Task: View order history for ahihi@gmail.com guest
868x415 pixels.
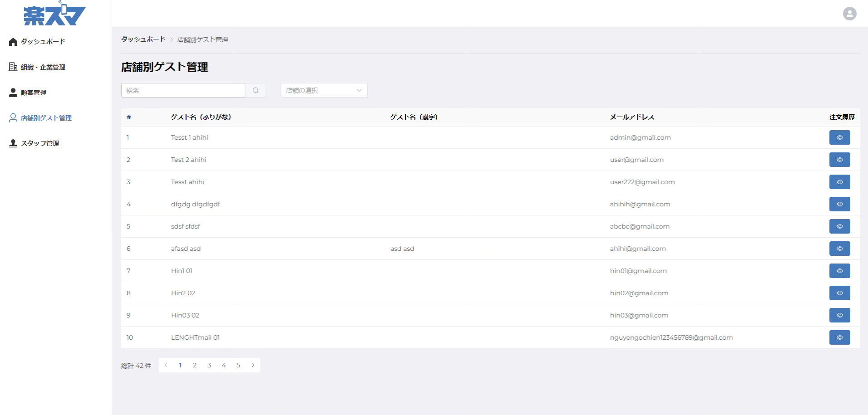Action: pos(839,249)
